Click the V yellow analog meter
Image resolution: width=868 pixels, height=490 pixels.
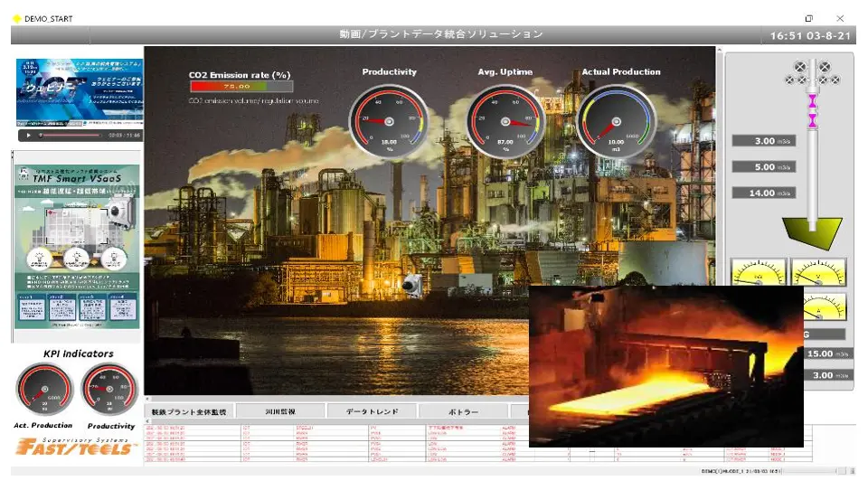coord(818,272)
